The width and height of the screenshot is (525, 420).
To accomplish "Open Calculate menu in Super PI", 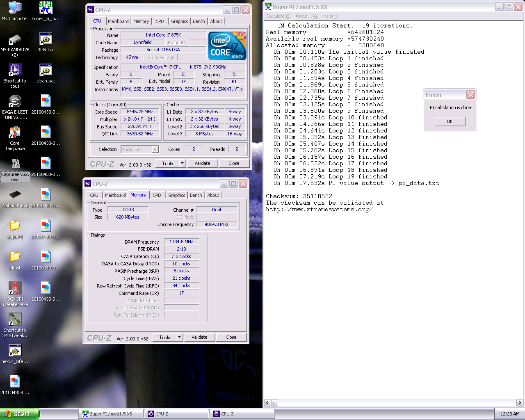I will click(x=278, y=16).
